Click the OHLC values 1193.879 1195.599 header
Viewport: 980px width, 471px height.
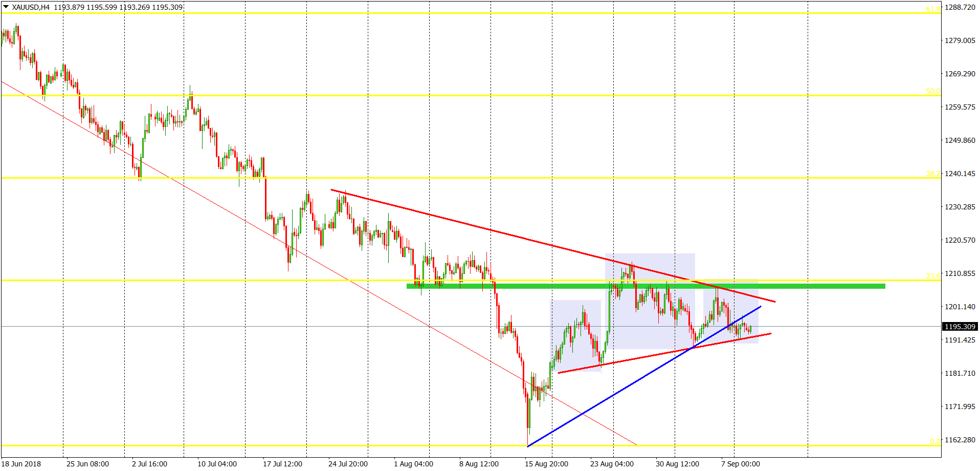(118, 7)
